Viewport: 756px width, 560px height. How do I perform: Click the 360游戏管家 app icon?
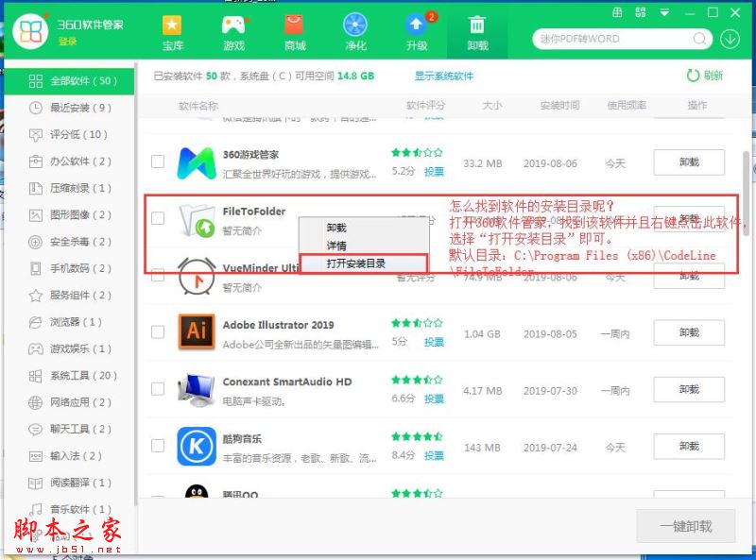point(197,162)
